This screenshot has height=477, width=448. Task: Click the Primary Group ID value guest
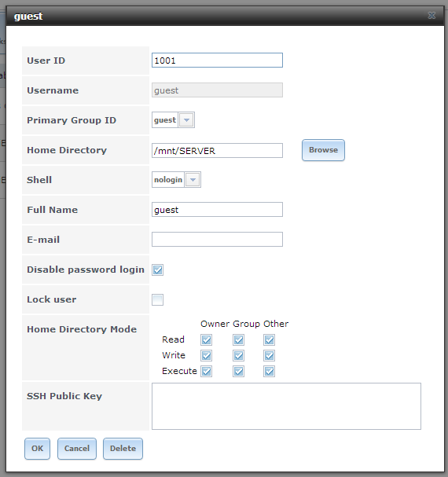[165, 120]
